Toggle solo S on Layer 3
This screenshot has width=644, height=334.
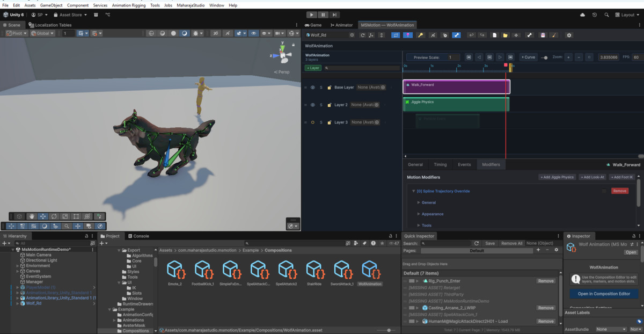pos(321,122)
